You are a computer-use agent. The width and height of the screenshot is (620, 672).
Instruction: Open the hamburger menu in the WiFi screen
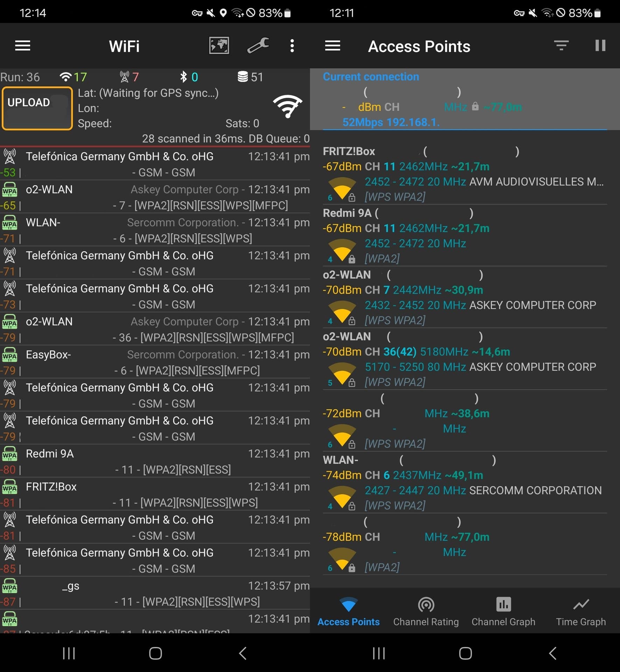[23, 46]
